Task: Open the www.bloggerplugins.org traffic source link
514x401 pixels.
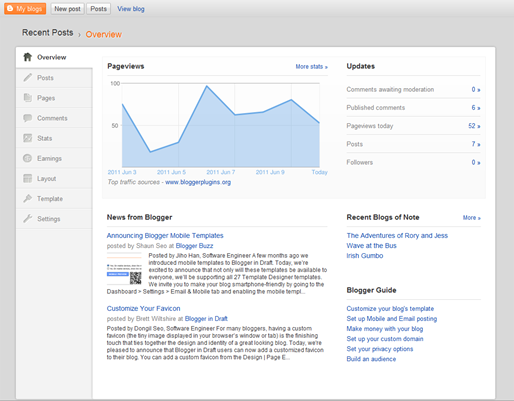Action: tap(198, 182)
